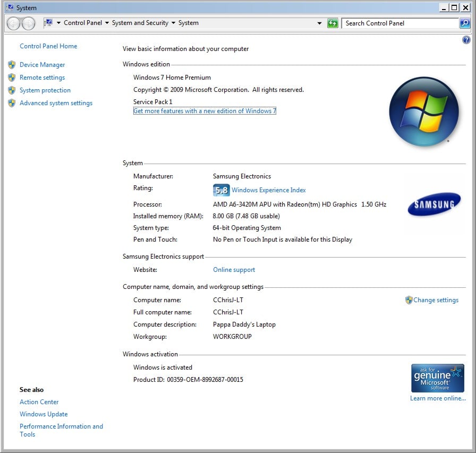476x453 pixels.
Task: Open Help with the blue question mark
Action: coord(466,40)
